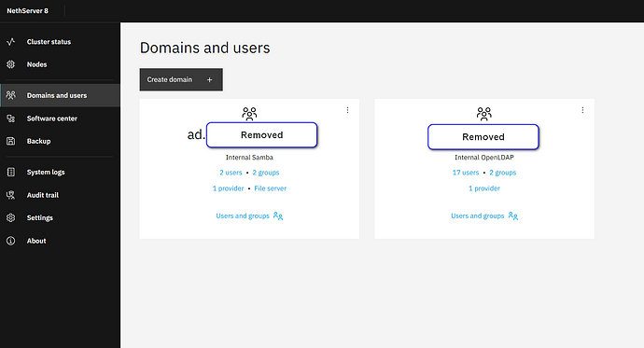
Task: Click the Nodes chip icon
Action: 11,64
